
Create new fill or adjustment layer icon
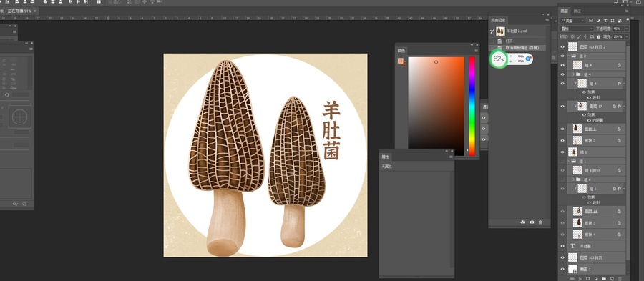[x=596, y=279]
